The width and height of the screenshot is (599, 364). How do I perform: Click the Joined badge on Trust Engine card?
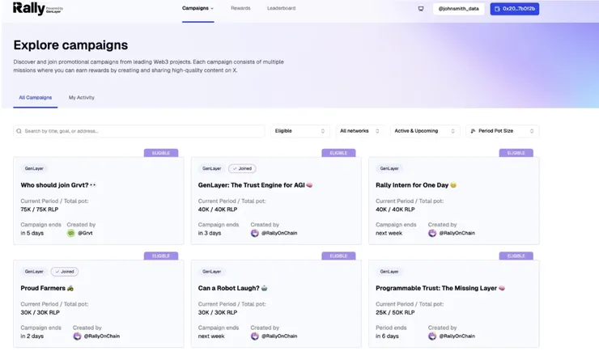[x=242, y=168]
